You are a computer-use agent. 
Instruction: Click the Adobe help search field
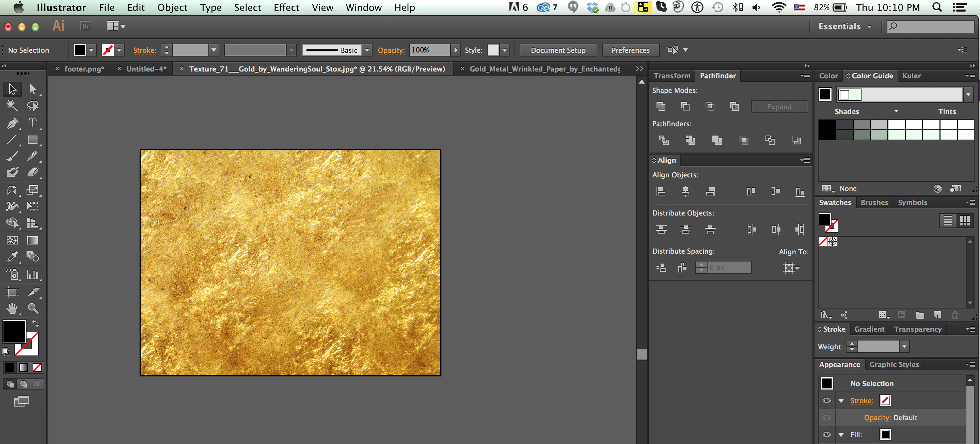pos(930,26)
